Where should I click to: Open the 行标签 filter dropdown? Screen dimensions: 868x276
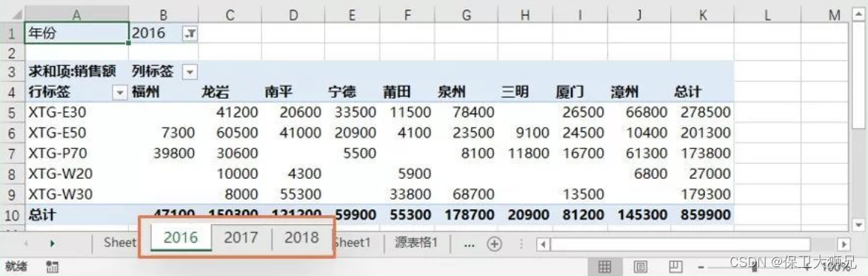pyautogui.click(x=120, y=93)
